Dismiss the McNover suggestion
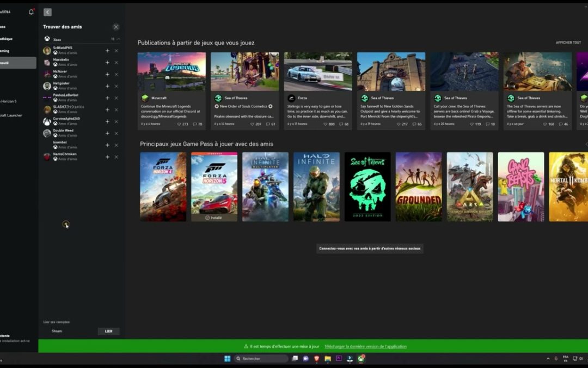The height and width of the screenshot is (368, 588). (x=117, y=74)
